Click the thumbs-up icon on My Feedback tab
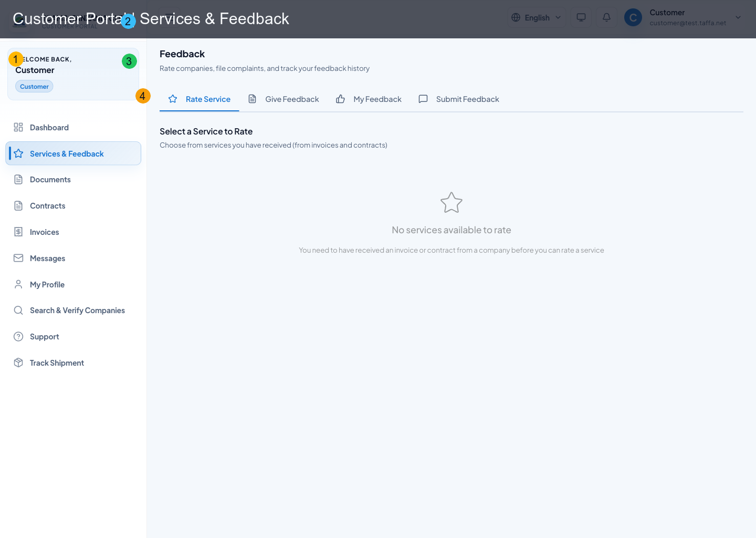Screen dimensions: 756x538 [x=341, y=99]
